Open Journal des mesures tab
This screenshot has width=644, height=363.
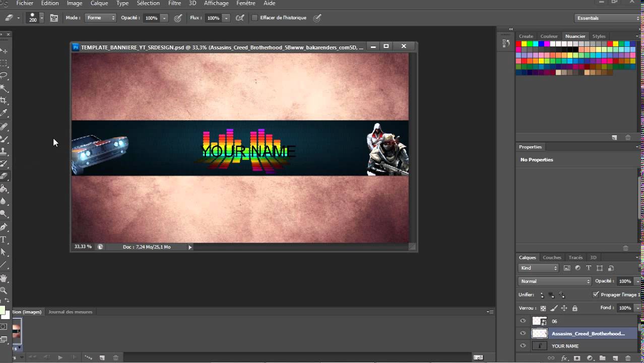click(x=70, y=312)
